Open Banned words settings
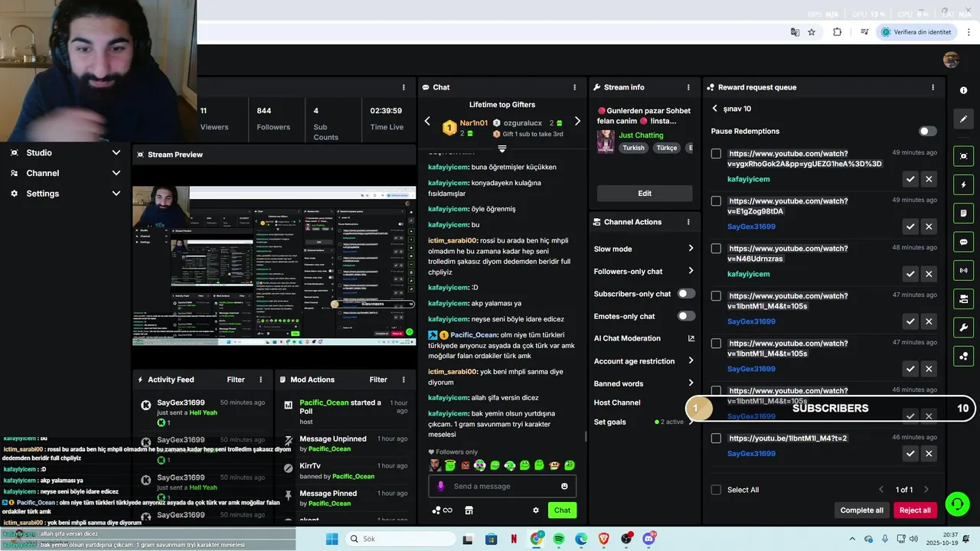This screenshot has width=980, height=551. pos(644,383)
